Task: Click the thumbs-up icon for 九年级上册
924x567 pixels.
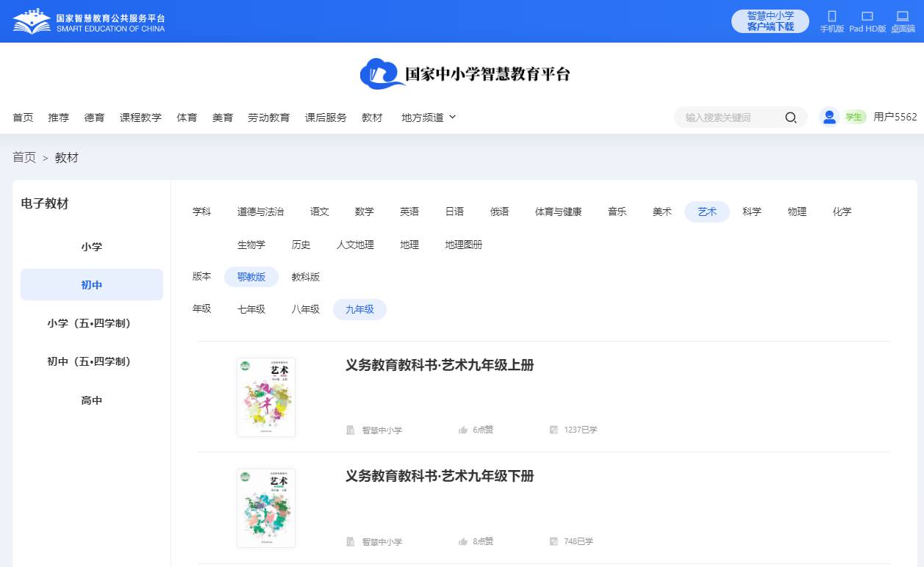Action: click(x=463, y=430)
